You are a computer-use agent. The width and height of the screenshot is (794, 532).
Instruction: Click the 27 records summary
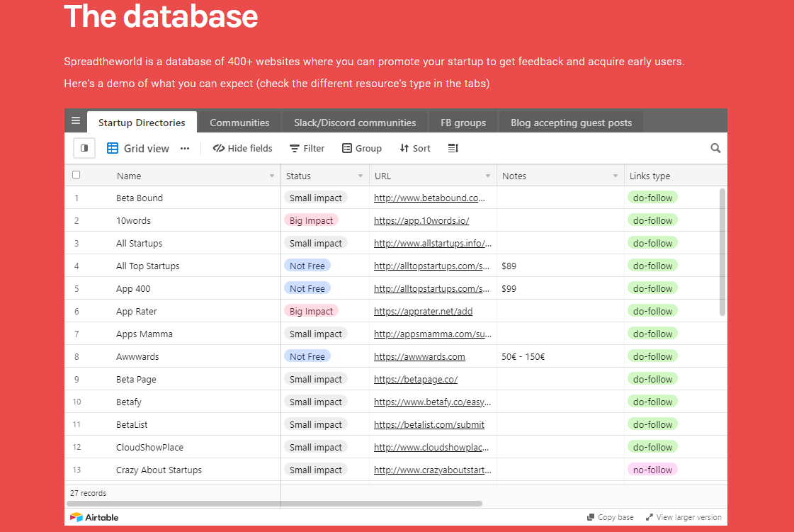88,493
